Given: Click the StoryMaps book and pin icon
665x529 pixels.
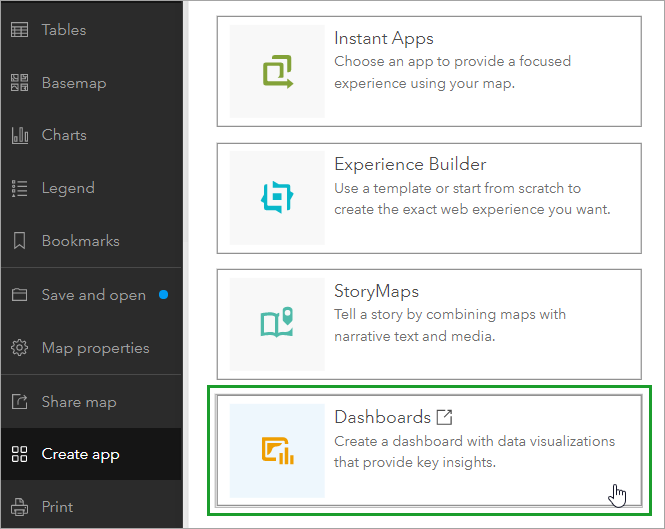Looking at the screenshot, I should point(277,322).
